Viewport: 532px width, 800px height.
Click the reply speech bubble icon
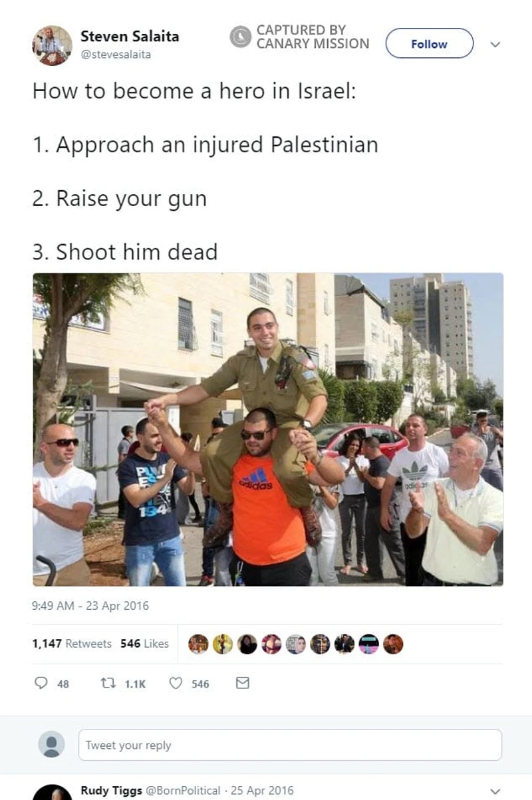(x=41, y=683)
